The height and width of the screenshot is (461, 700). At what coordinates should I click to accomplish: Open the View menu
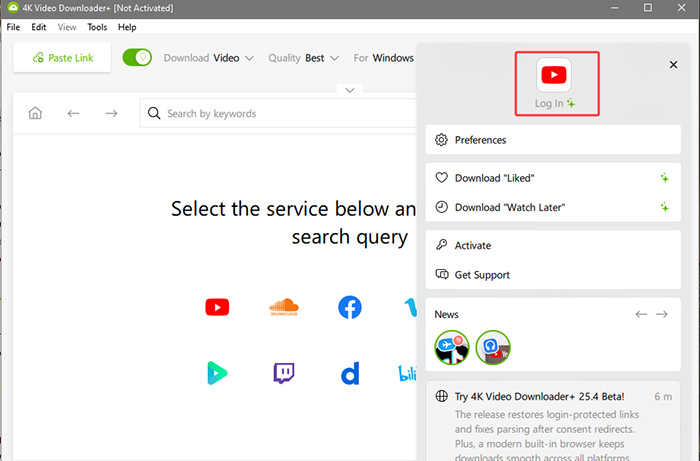[x=67, y=27]
